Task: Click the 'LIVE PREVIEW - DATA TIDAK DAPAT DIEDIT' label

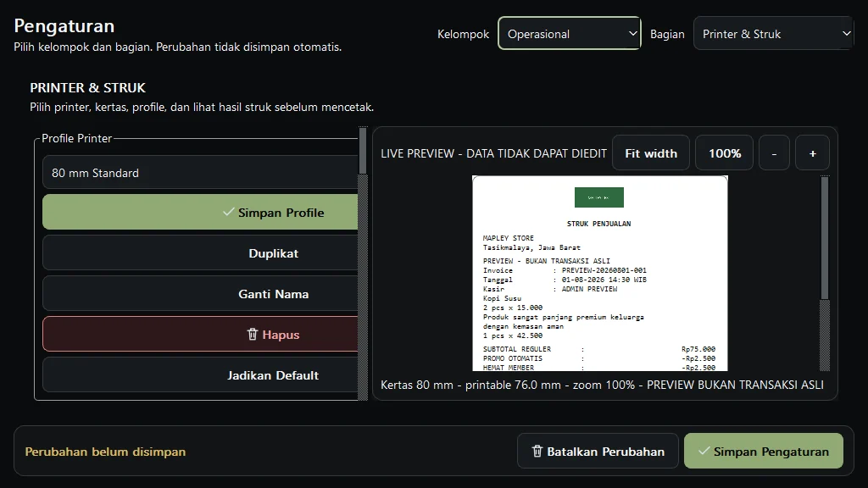Action: [x=494, y=154]
